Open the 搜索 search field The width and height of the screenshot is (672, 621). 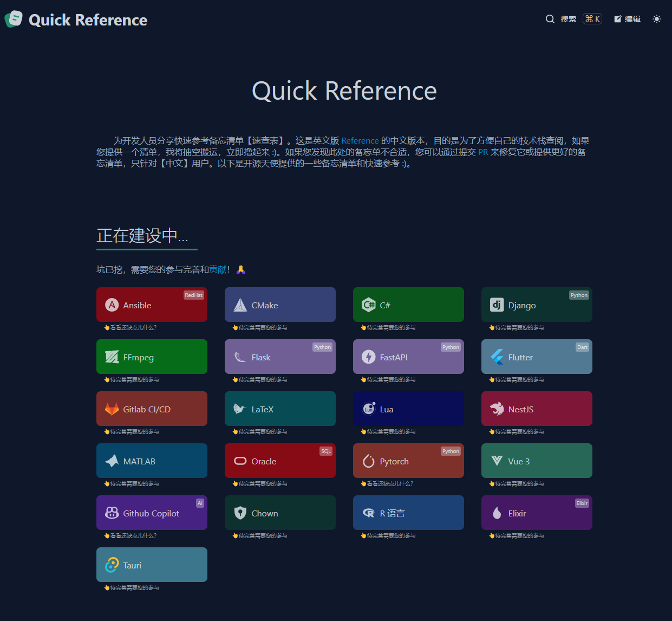(573, 19)
